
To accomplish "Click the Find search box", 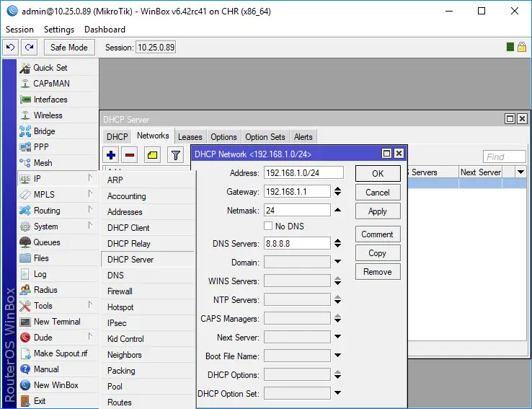I will point(505,157).
